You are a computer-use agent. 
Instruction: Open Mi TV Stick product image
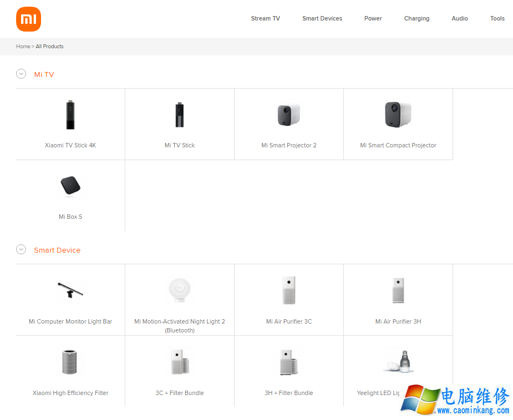[x=180, y=115]
